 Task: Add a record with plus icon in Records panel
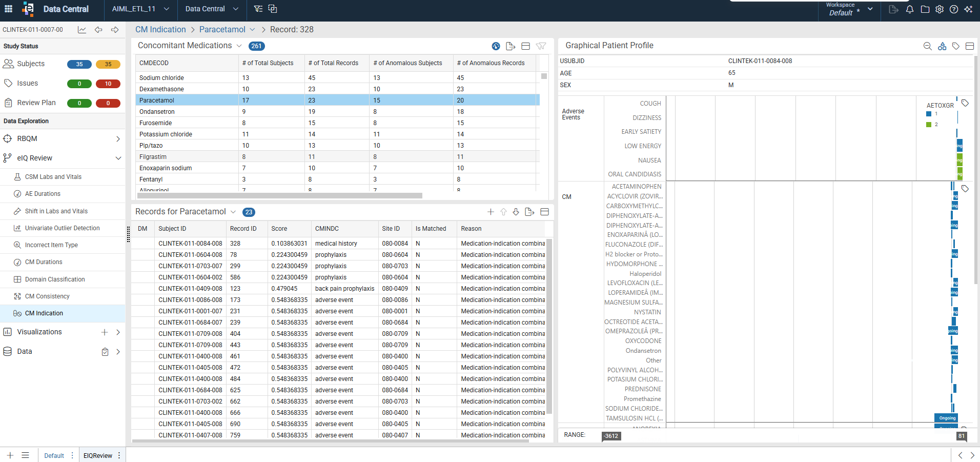click(x=491, y=212)
